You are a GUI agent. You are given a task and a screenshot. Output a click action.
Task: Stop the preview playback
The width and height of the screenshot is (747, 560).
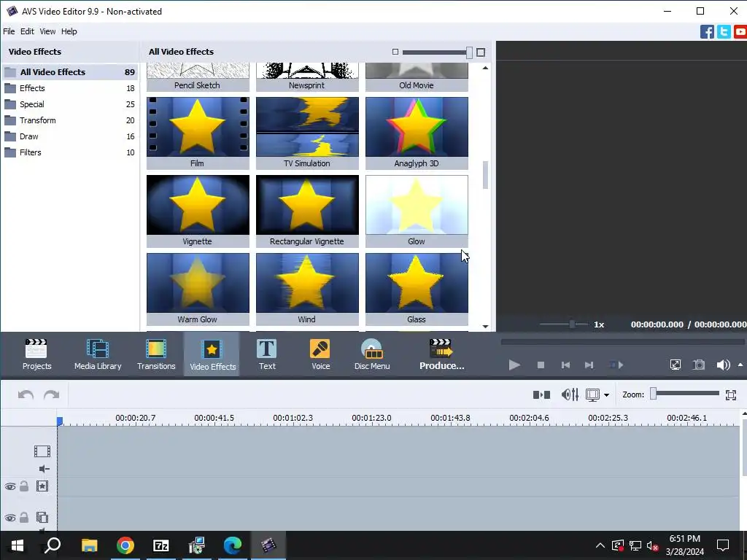point(541,365)
